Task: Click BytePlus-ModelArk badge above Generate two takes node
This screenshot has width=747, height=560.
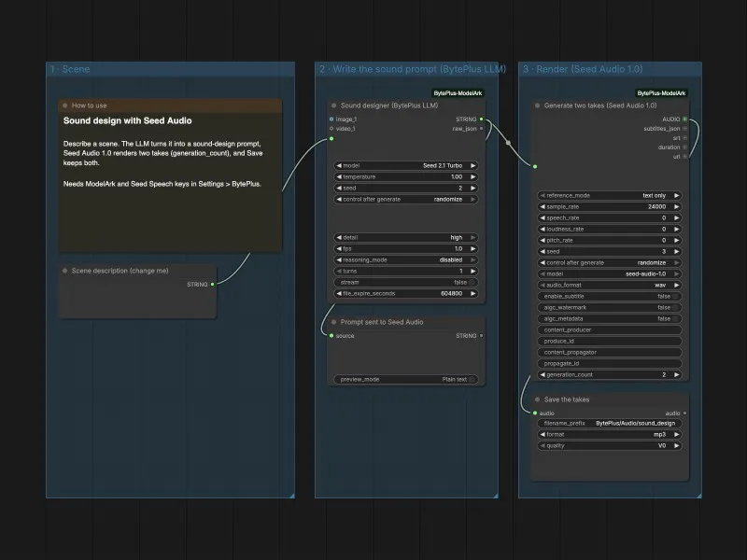Action: pos(661,93)
